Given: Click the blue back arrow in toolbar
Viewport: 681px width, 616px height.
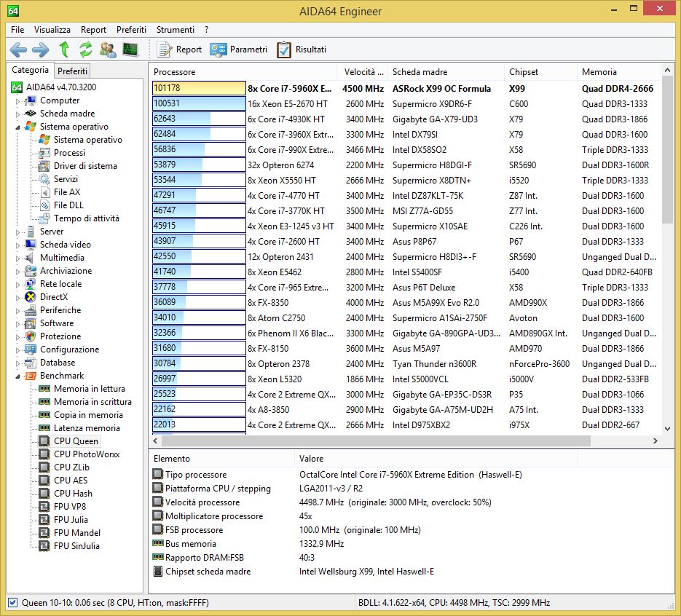Looking at the screenshot, I should (x=18, y=50).
